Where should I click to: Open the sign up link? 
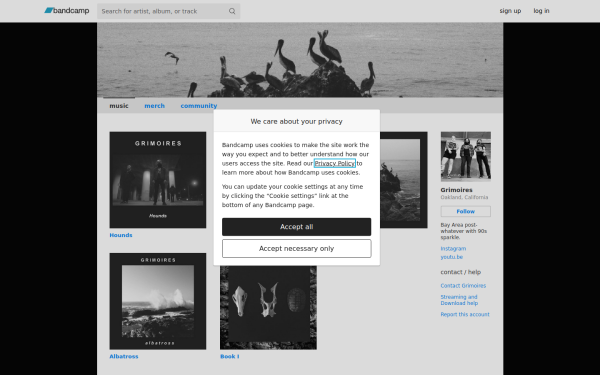coord(510,11)
